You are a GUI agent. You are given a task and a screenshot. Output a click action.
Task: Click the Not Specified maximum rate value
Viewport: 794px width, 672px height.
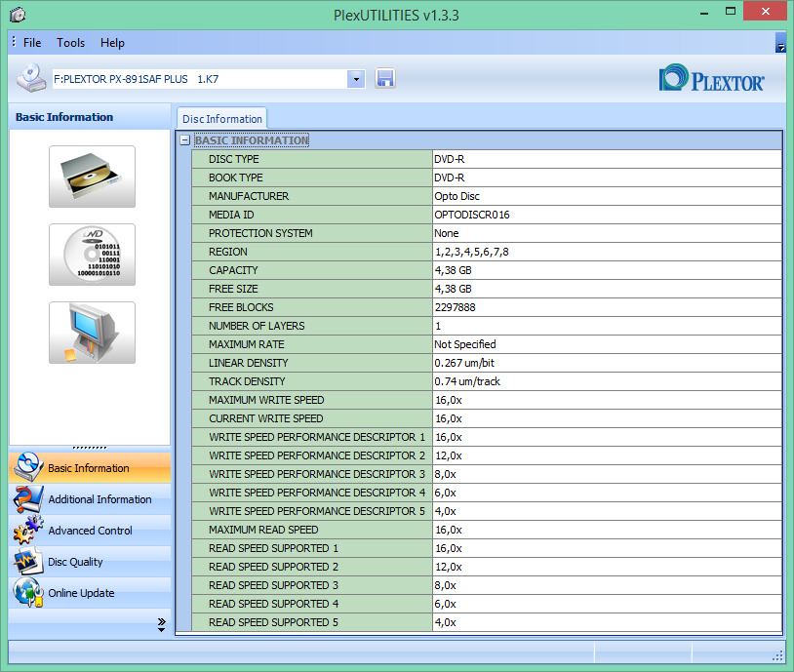coord(465,344)
